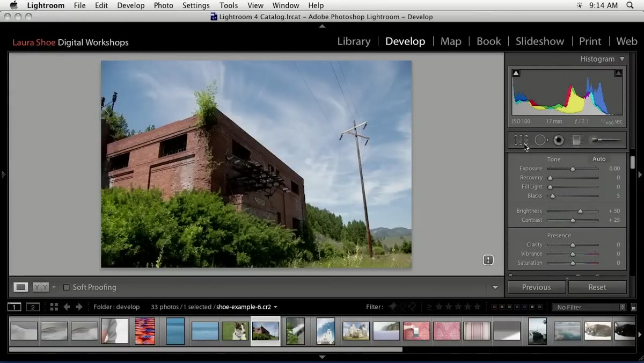Click the brightness sun icon in menu bar
The width and height of the screenshot is (644, 363).
(x=579, y=5)
